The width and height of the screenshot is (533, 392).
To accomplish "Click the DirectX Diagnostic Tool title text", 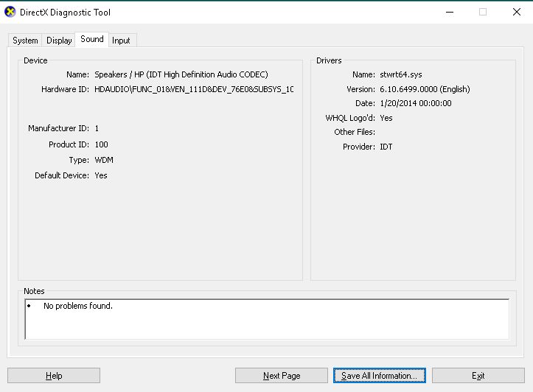I will click(x=66, y=13).
